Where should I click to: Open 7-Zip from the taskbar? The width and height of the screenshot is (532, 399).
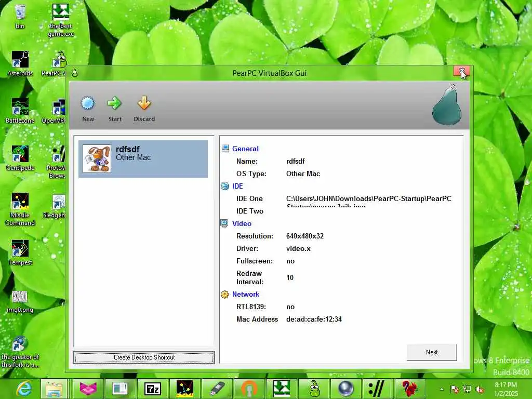[x=152, y=389]
